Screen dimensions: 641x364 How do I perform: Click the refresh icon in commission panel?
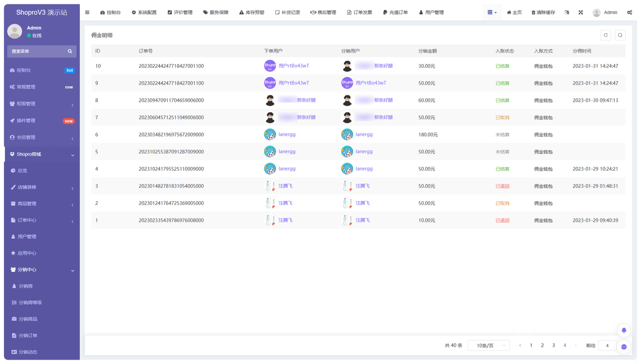point(605,35)
